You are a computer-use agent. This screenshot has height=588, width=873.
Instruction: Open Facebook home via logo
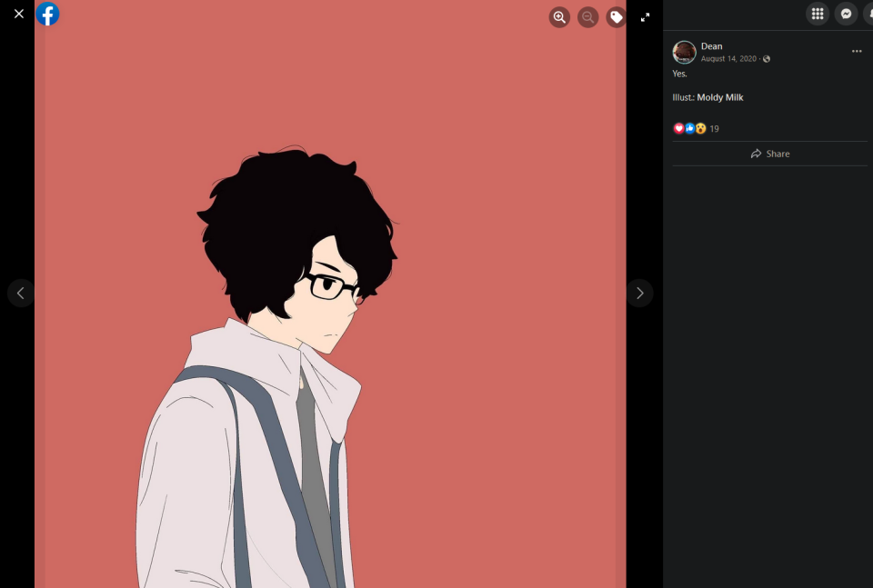click(x=48, y=14)
